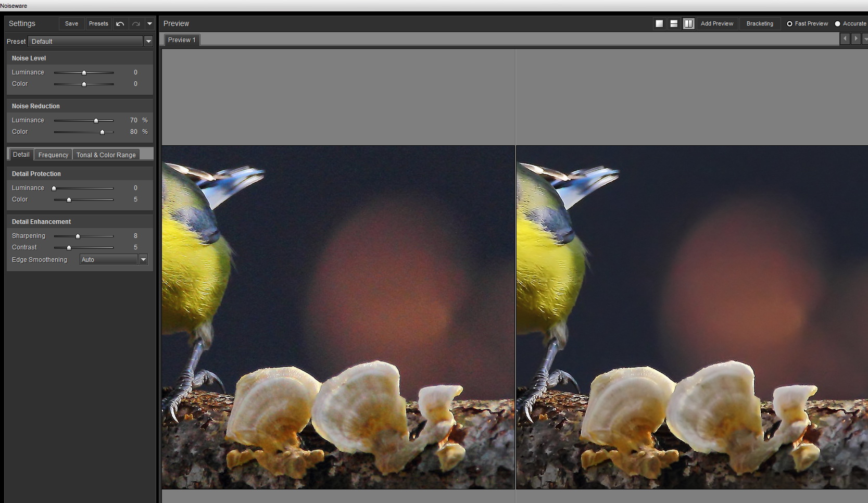The image size is (868, 503).
Task: Go to next preview tab arrow
Action: click(856, 39)
